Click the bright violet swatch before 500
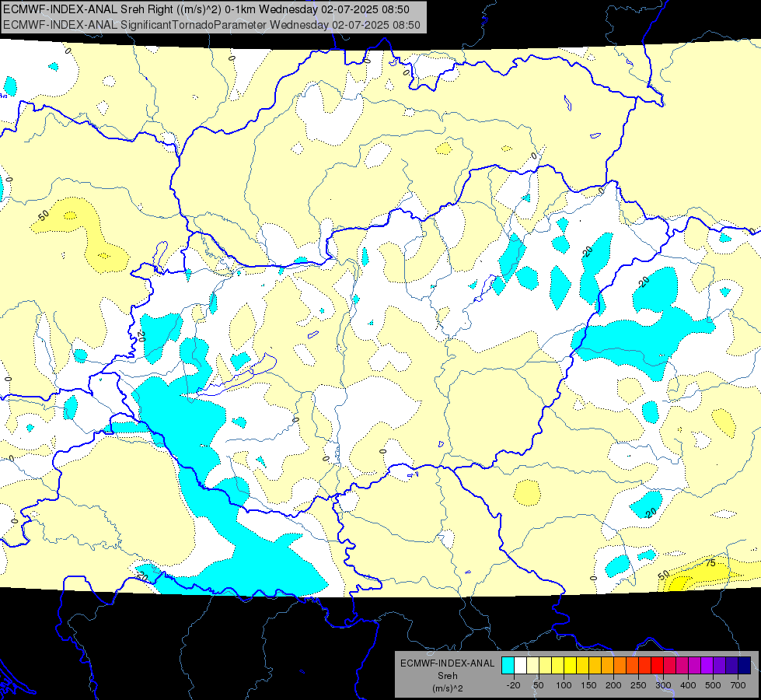The width and height of the screenshot is (761, 700). click(707, 665)
